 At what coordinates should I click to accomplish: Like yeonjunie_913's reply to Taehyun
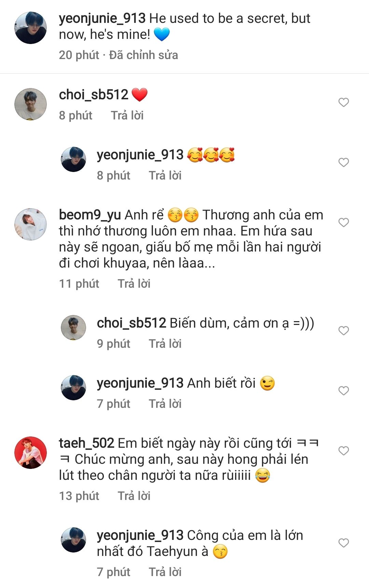(343, 543)
